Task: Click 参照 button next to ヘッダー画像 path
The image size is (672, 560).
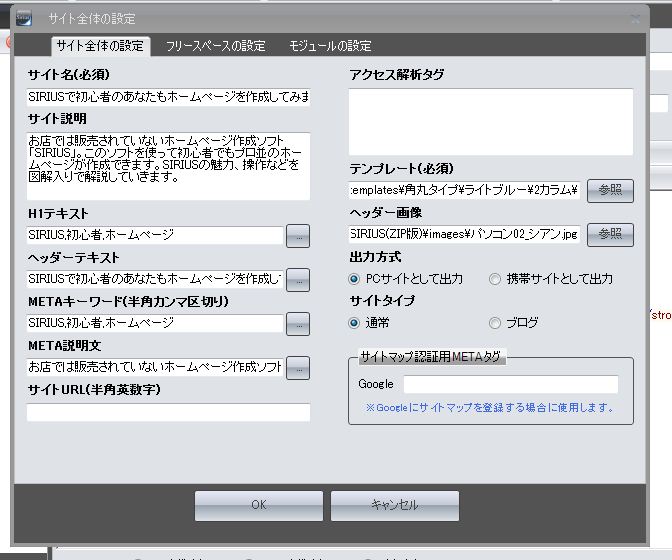Action: pyautogui.click(x=610, y=235)
